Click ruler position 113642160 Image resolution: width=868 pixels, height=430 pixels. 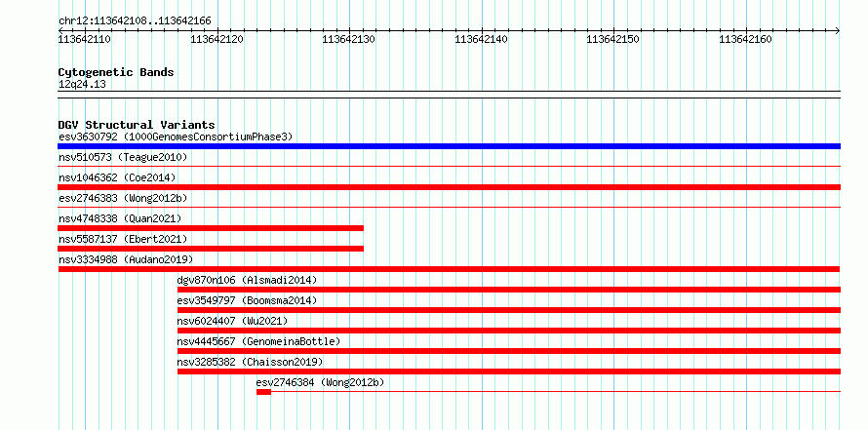tap(745, 39)
